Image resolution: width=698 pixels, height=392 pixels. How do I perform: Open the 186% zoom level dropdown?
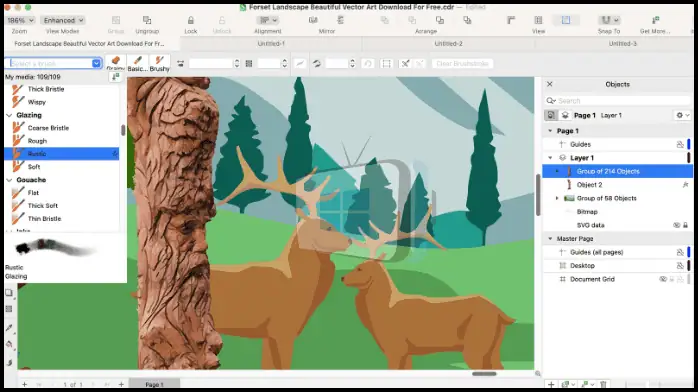[x=20, y=20]
